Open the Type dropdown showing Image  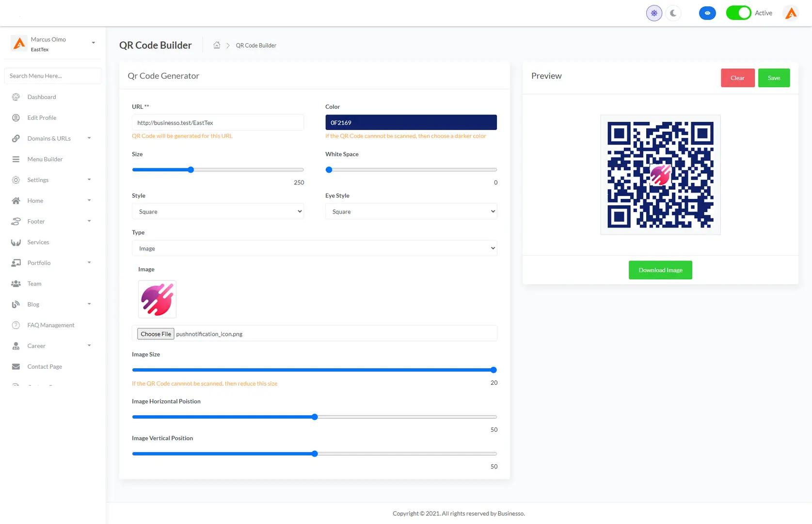314,248
